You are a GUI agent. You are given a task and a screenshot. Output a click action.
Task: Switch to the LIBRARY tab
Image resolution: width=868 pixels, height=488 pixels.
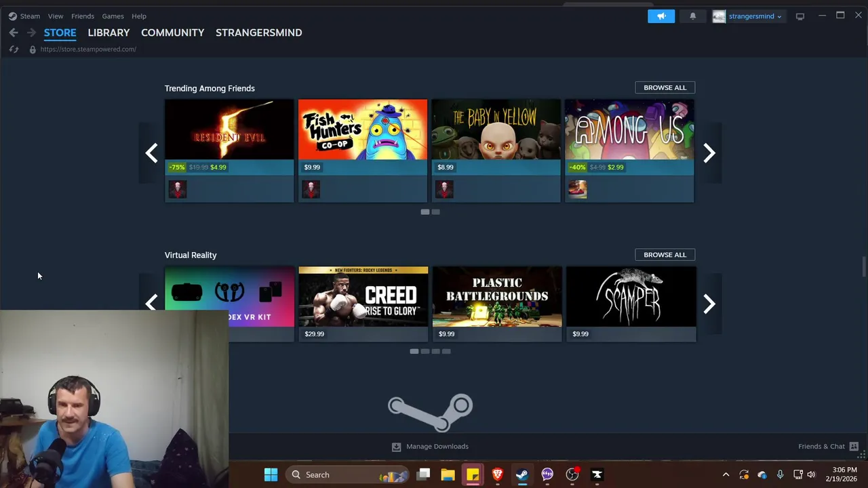click(x=108, y=33)
